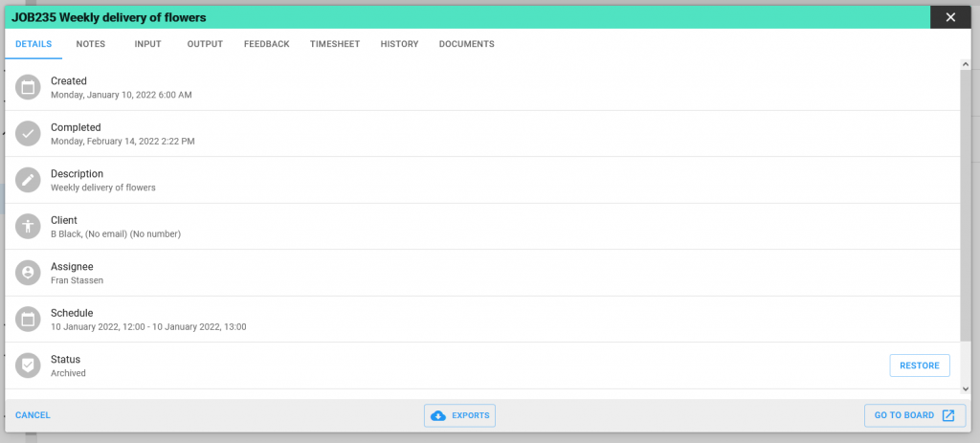Switch to the Output tab

click(x=205, y=44)
